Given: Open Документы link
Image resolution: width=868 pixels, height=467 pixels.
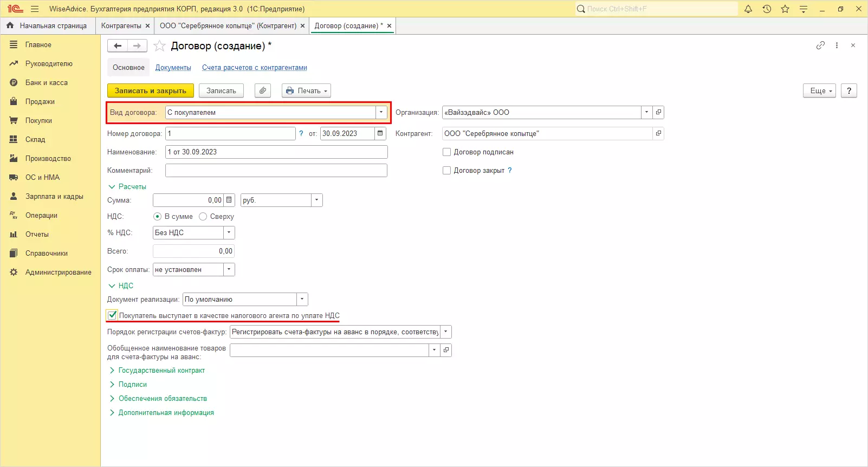Looking at the screenshot, I should coord(173,68).
